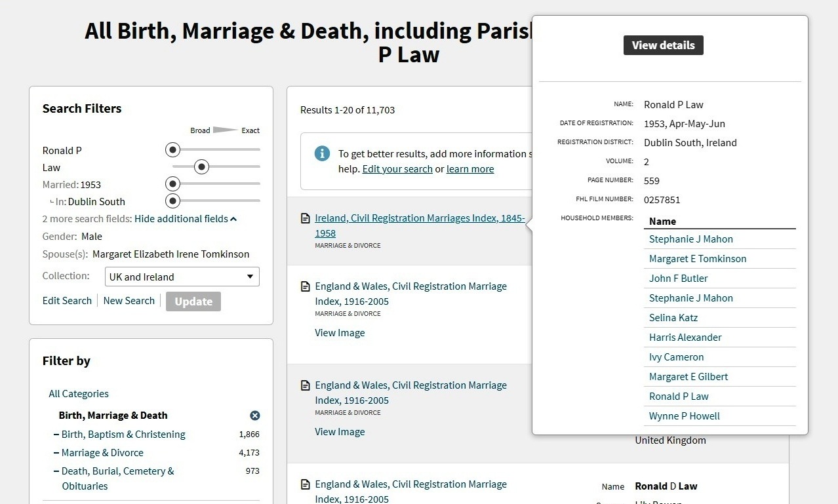Click the Update button

(193, 301)
